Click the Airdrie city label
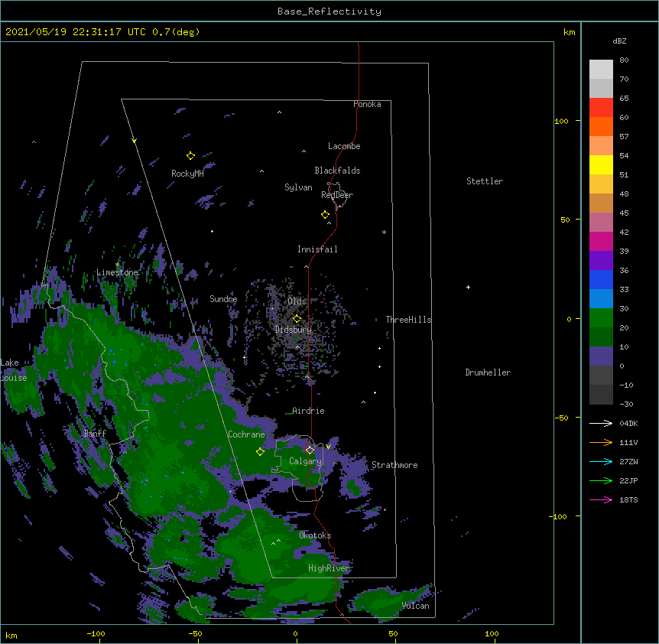This screenshot has height=644, width=659. coord(308,411)
